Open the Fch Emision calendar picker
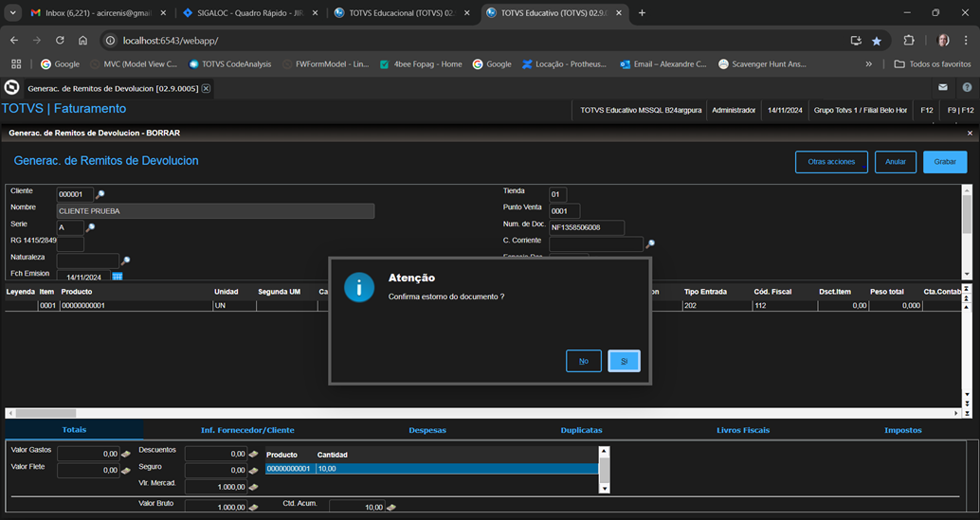 pos(118,277)
